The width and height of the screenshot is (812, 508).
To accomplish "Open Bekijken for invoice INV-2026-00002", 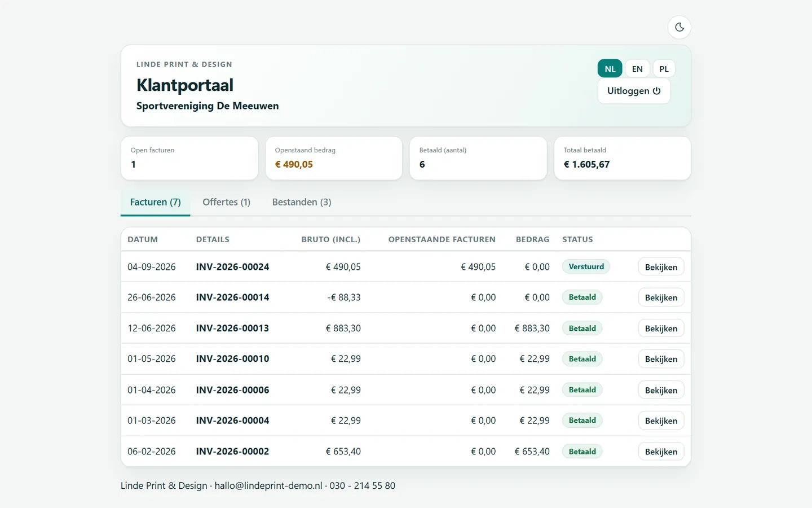I will click(661, 452).
